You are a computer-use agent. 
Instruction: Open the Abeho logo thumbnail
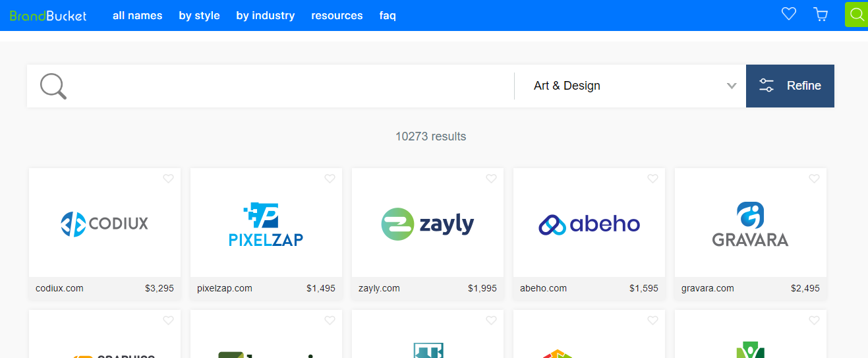(x=589, y=224)
